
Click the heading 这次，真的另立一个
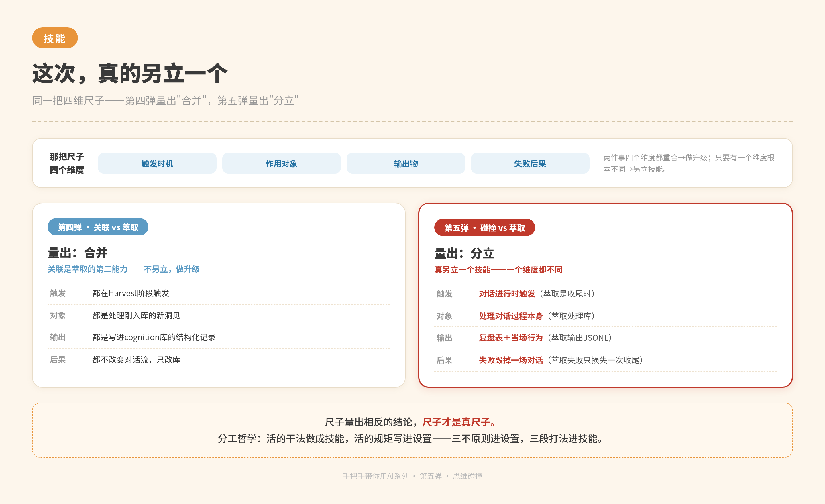point(130,73)
